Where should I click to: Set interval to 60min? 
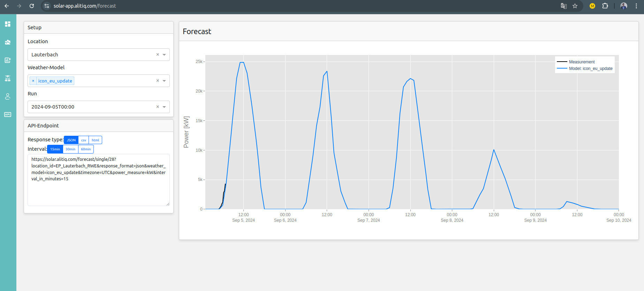click(86, 149)
